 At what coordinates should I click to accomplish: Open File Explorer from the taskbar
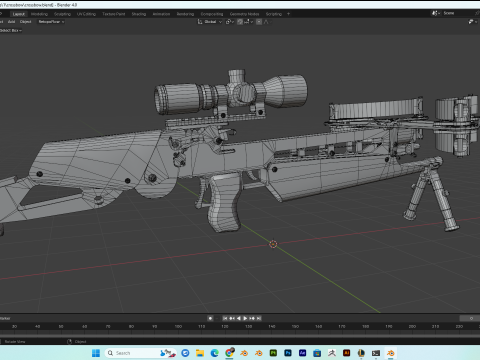pos(200,353)
